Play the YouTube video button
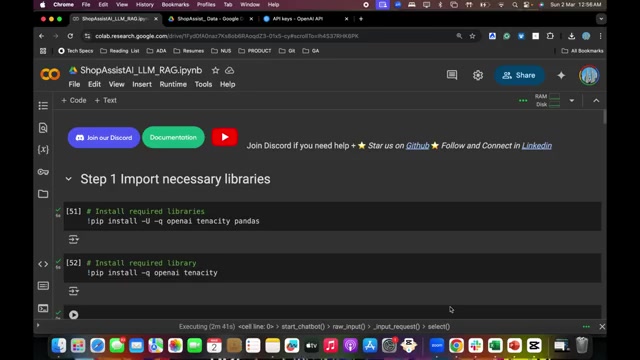This screenshot has height=360, width=640. (x=224, y=137)
